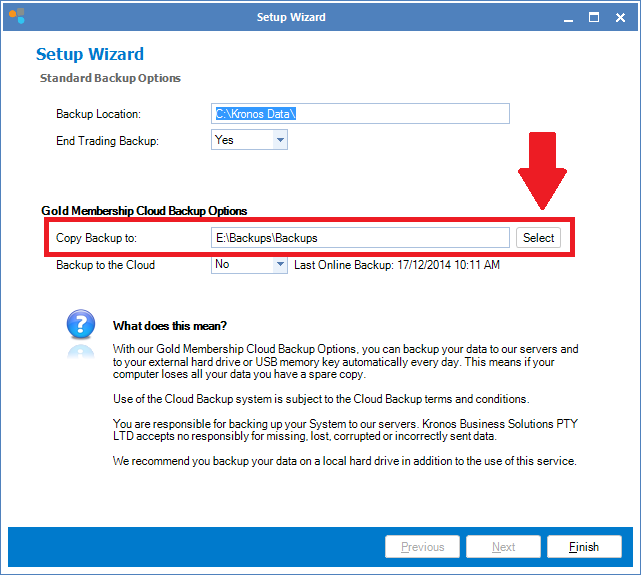The width and height of the screenshot is (641, 575).
Task: Go back with the Previous button
Action: (x=422, y=547)
